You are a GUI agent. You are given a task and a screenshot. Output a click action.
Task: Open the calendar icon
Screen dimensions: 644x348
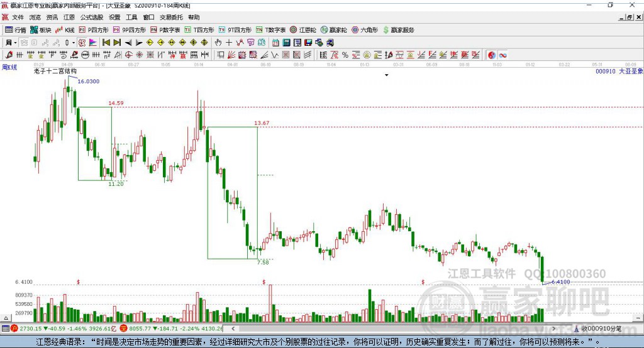tap(275, 43)
